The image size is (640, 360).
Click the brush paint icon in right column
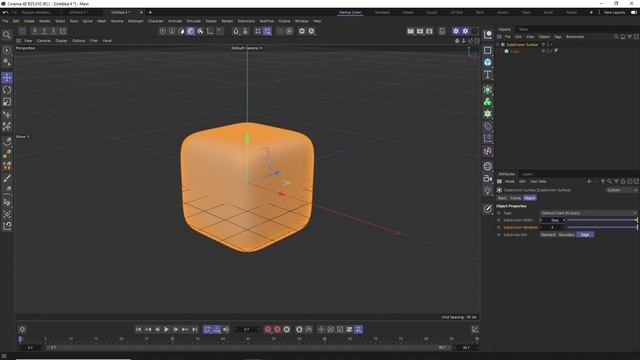coord(488,209)
